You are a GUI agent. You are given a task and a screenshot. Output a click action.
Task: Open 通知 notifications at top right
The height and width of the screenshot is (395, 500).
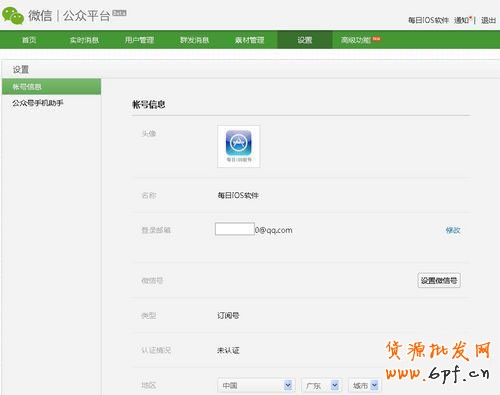pyautogui.click(x=462, y=20)
